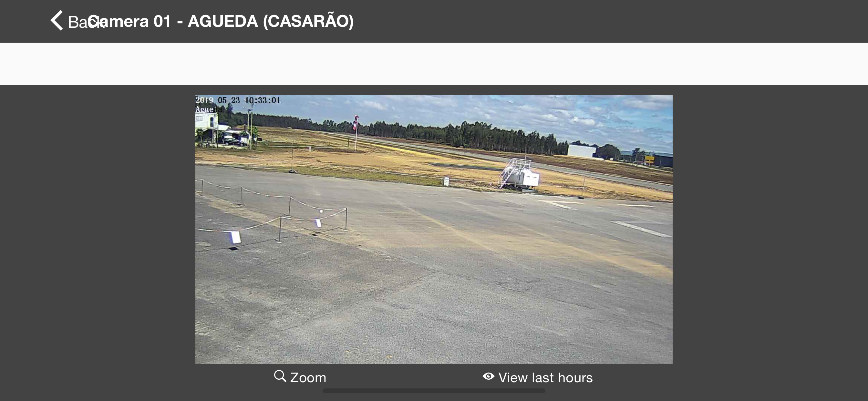Click the white fuel tank with stairs

519,174
